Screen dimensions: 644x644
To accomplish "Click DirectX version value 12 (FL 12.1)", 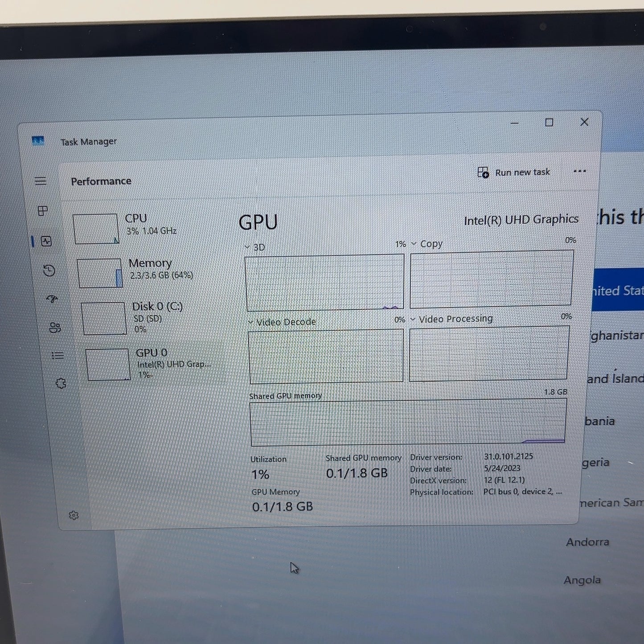I will (504, 480).
